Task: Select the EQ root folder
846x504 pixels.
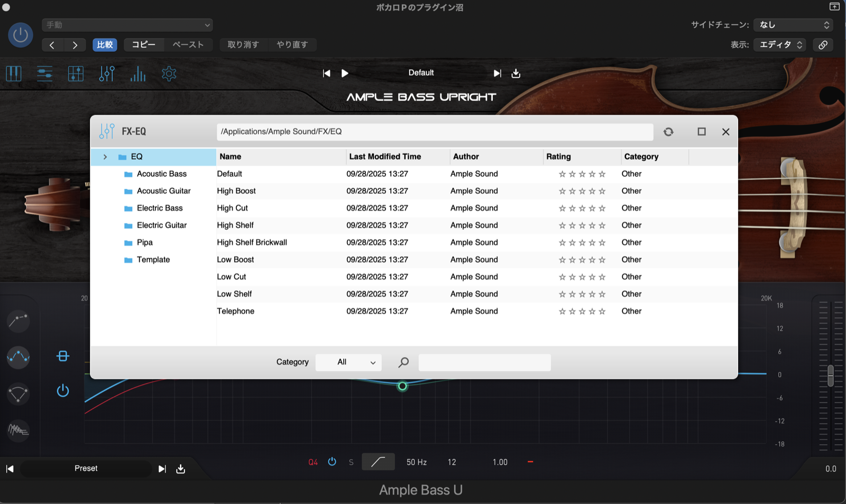Action: click(x=153, y=157)
